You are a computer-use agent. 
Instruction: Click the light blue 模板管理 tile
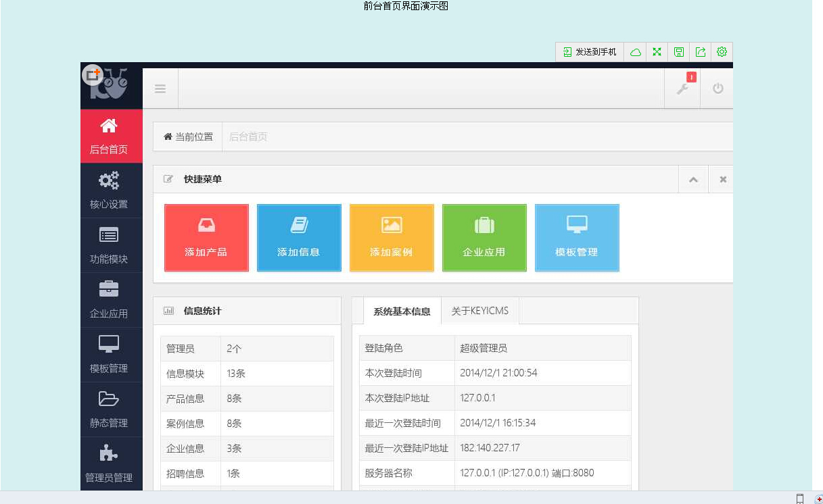tap(577, 238)
